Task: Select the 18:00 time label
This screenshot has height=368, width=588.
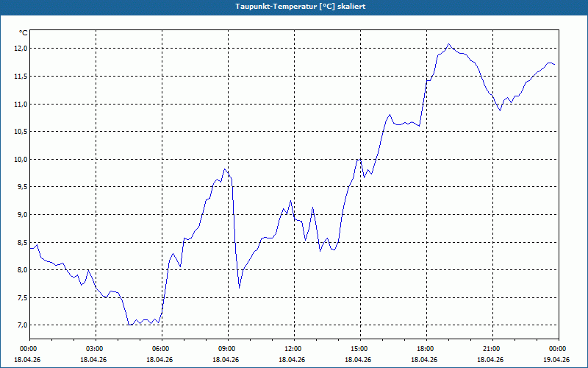Action: click(x=426, y=349)
